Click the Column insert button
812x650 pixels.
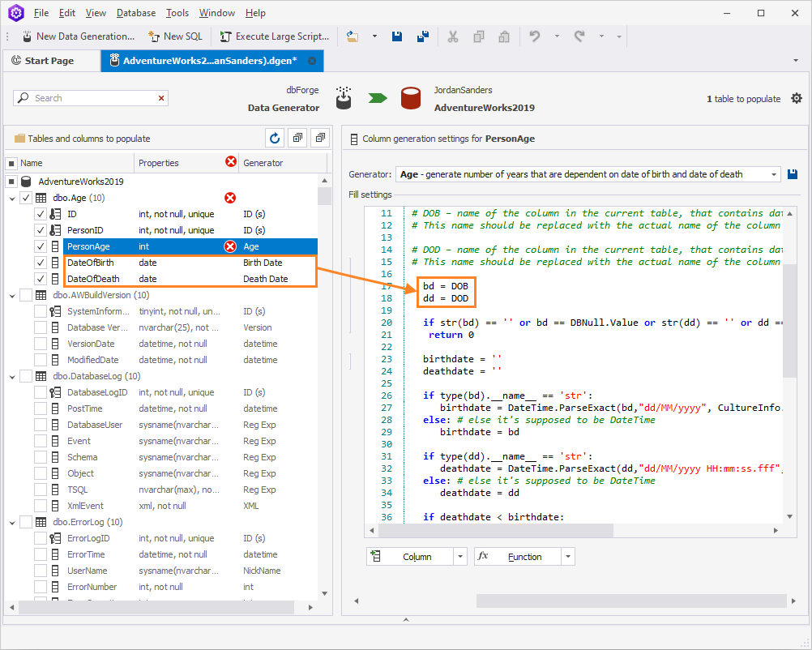pyautogui.click(x=409, y=557)
